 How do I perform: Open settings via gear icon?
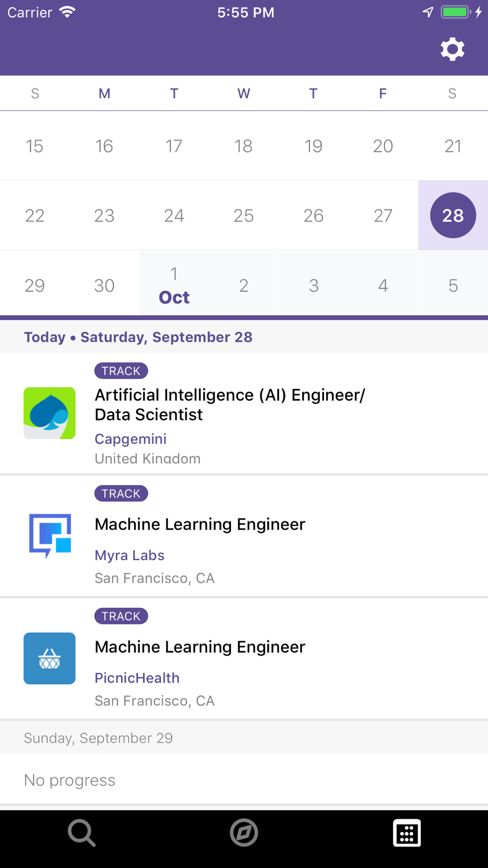coord(452,49)
